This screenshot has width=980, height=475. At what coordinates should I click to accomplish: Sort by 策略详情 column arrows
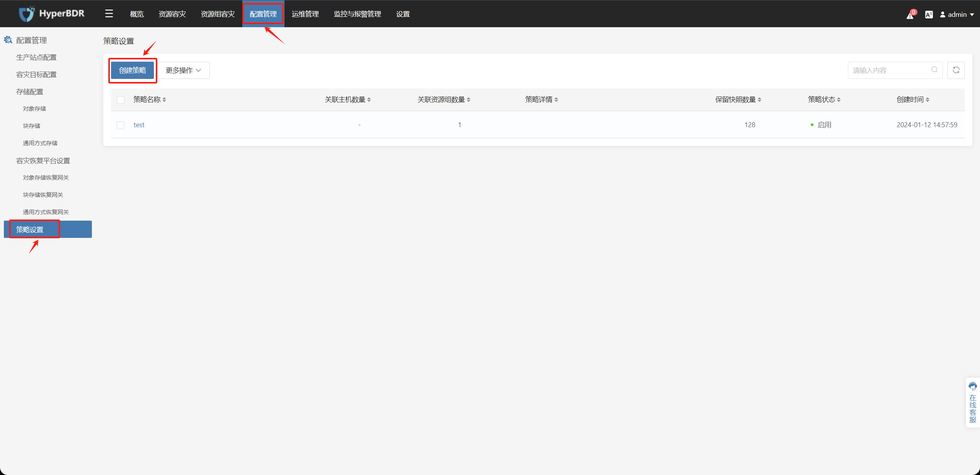click(556, 100)
